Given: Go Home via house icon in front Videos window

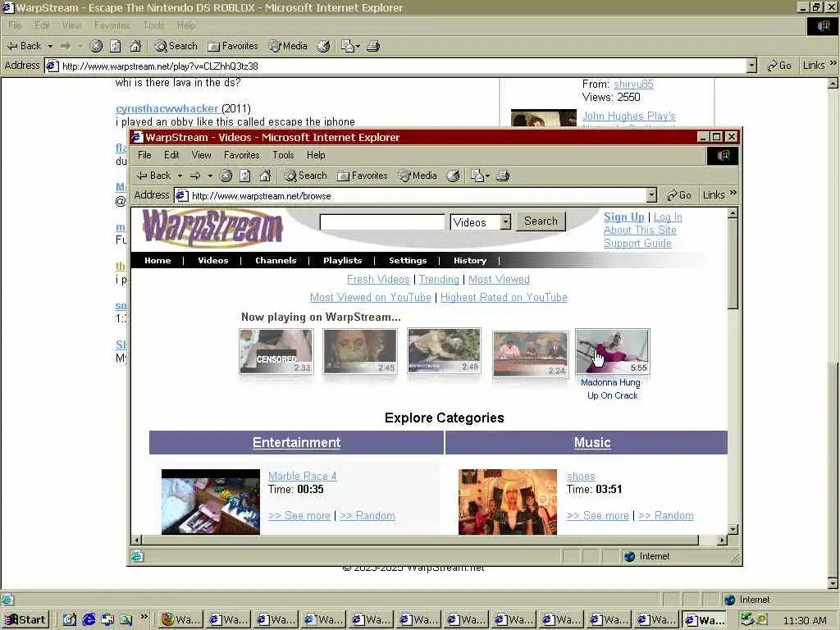Looking at the screenshot, I should click(x=265, y=176).
